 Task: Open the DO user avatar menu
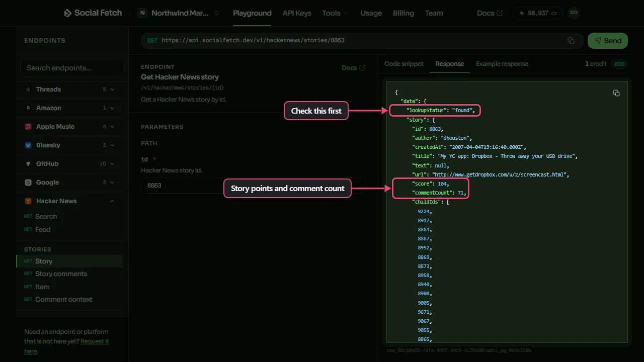tap(574, 13)
